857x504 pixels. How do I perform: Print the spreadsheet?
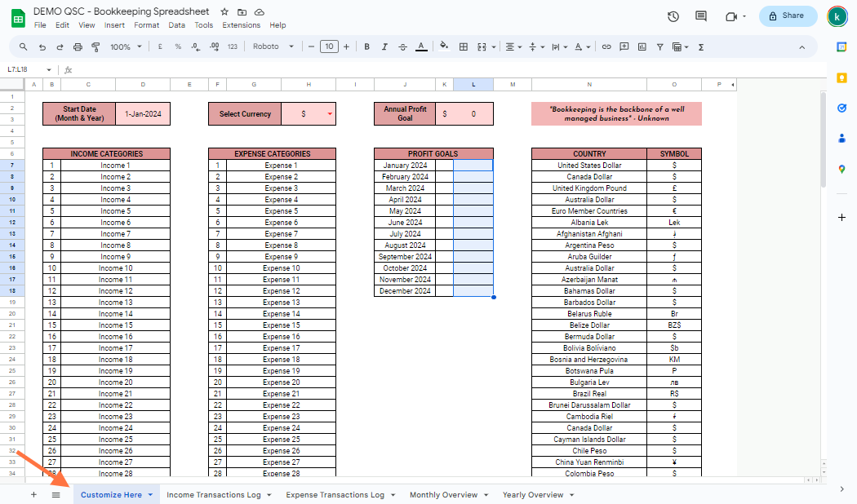click(78, 47)
